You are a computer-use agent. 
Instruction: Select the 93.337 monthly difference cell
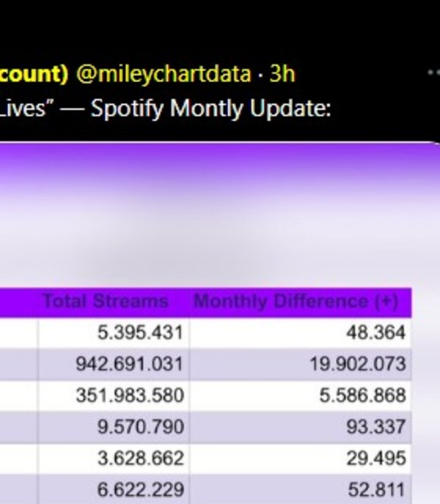[x=375, y=427]
